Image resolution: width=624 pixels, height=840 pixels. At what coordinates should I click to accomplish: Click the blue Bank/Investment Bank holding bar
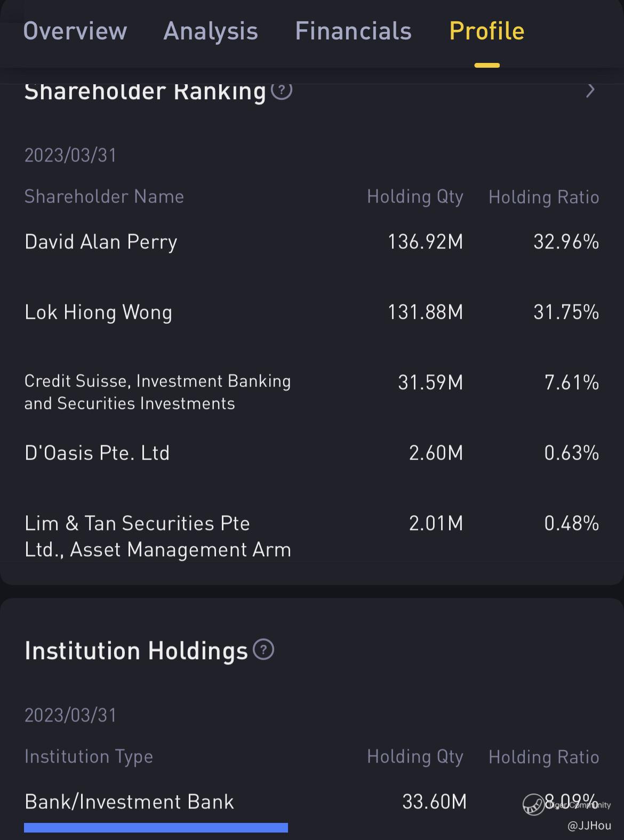pyautogui.click(x=156, y=828)
